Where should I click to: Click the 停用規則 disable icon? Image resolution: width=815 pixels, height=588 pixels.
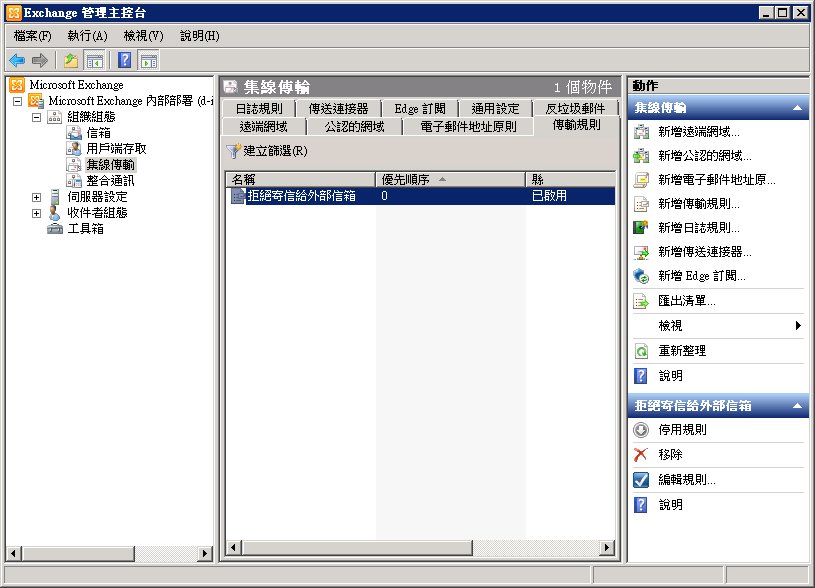point(641,430)
